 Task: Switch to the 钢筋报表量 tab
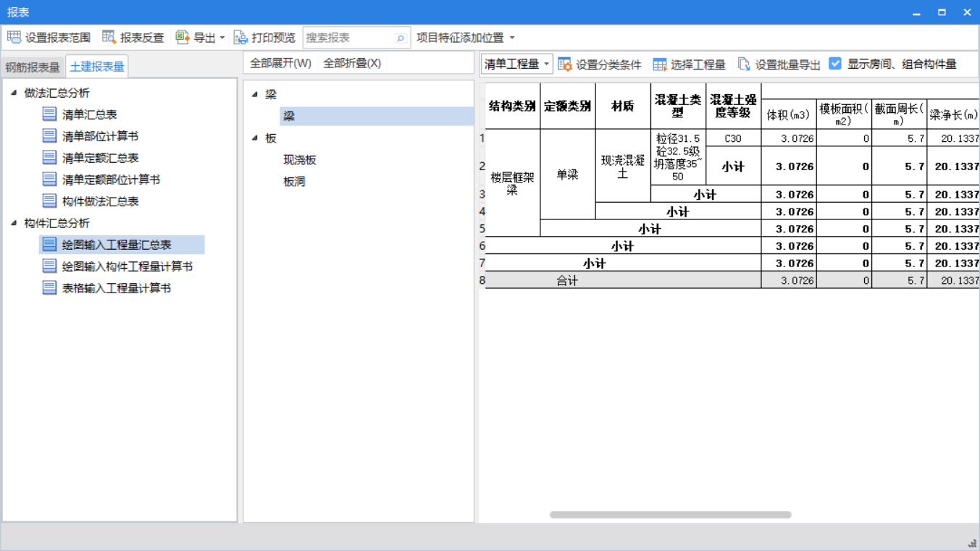coord(33,67)
